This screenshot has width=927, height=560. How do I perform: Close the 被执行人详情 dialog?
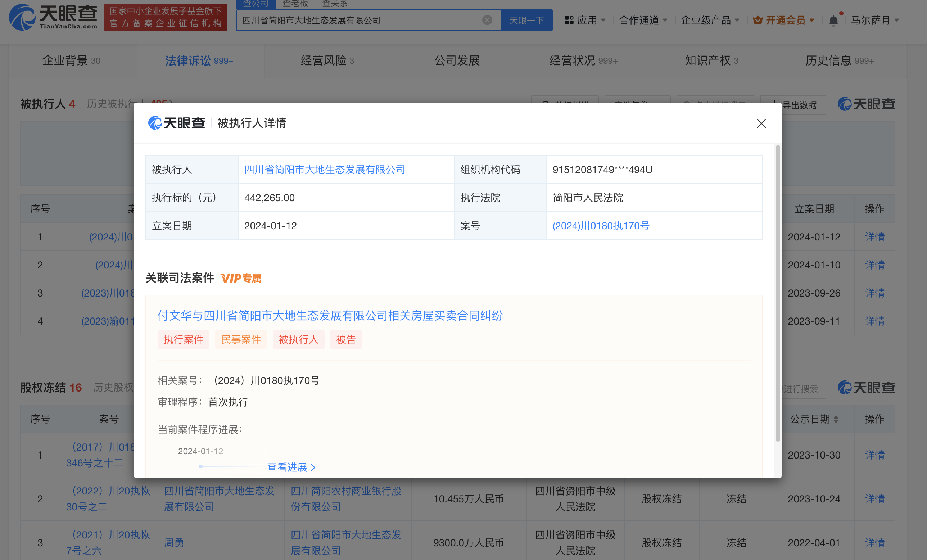click(761, 123)
